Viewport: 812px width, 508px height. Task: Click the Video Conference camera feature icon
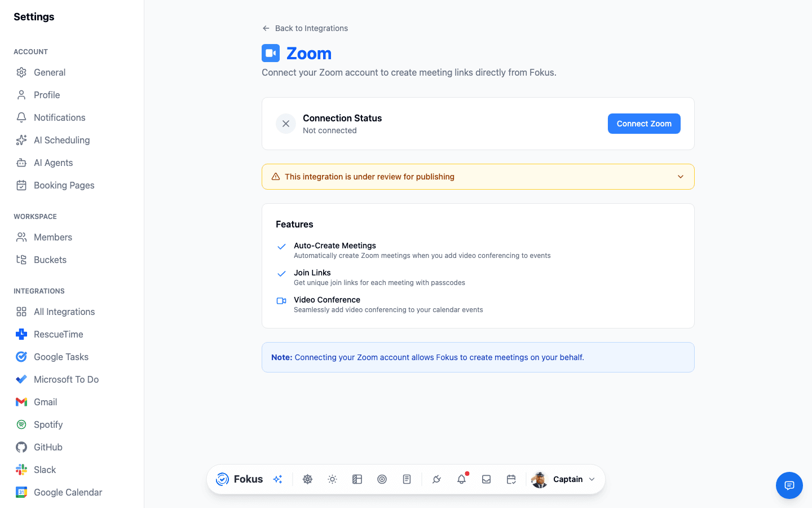click(x=281, y=301)
